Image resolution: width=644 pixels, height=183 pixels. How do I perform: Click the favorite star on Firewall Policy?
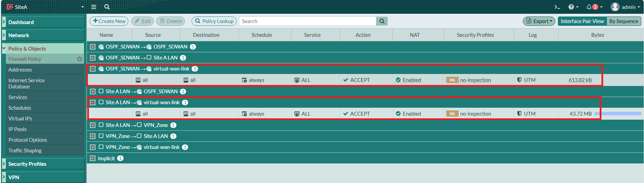(80, 59)
